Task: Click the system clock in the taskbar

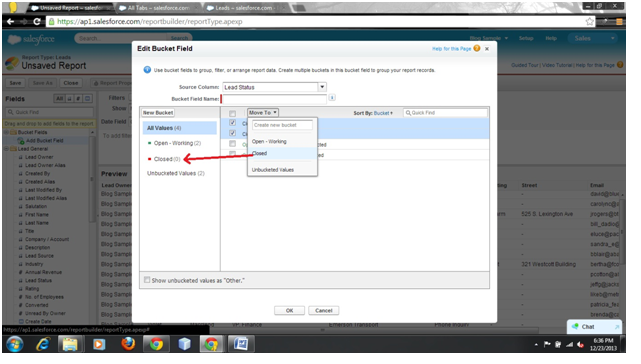Action: click(x=603, y=344)
